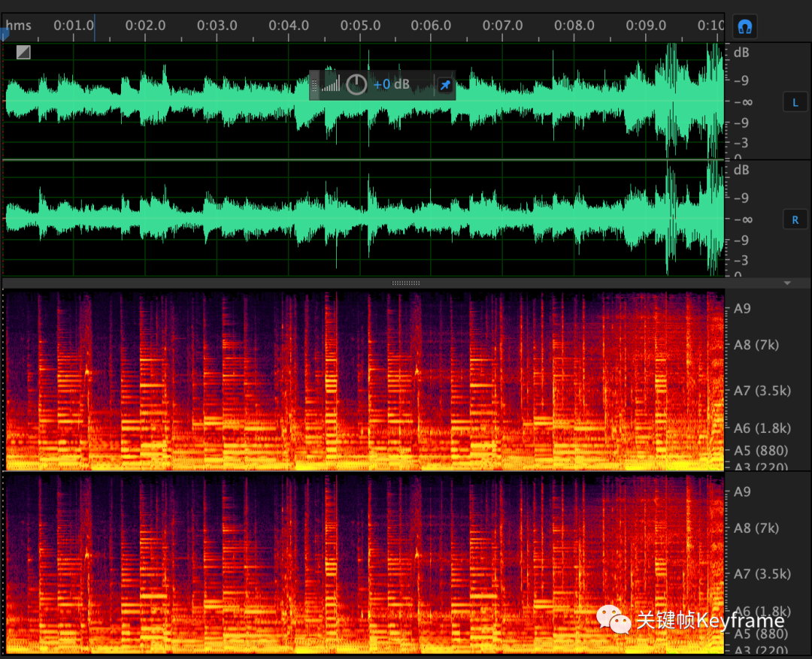Image resolution: width=812 pixels, height=659 pixels.
Task: Click the diagonal square icon in the waveform corner
Action: click(23, 52)
